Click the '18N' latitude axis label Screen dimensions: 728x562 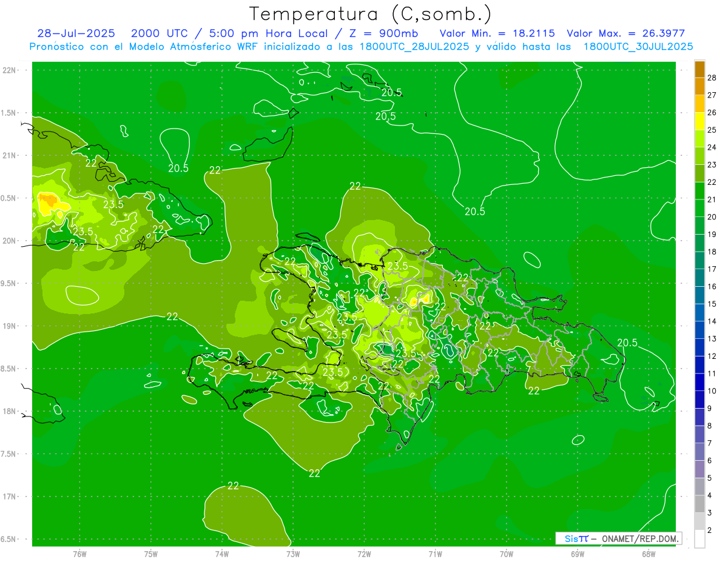[x=9, y=411]
